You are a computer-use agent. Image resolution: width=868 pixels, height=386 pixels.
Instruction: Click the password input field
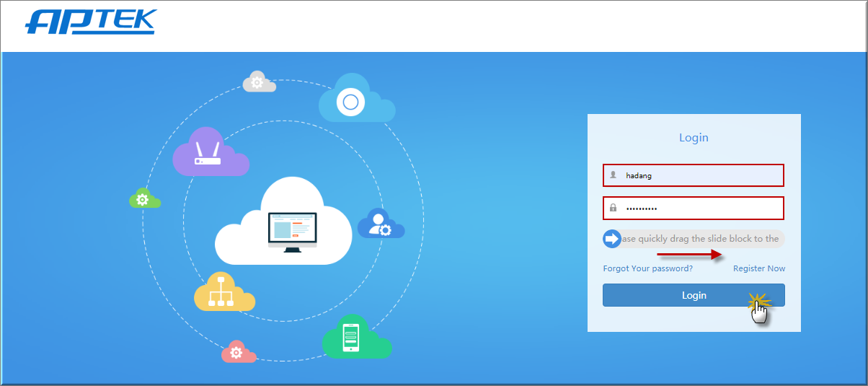pyautogui.click(x=694, y=208)
